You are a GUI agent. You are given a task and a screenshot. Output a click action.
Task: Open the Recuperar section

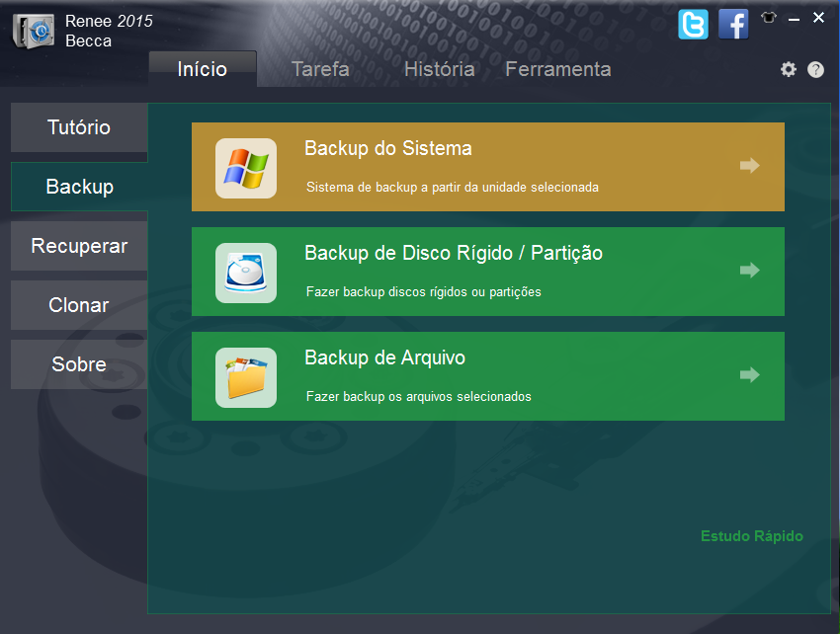pos(79,246)
